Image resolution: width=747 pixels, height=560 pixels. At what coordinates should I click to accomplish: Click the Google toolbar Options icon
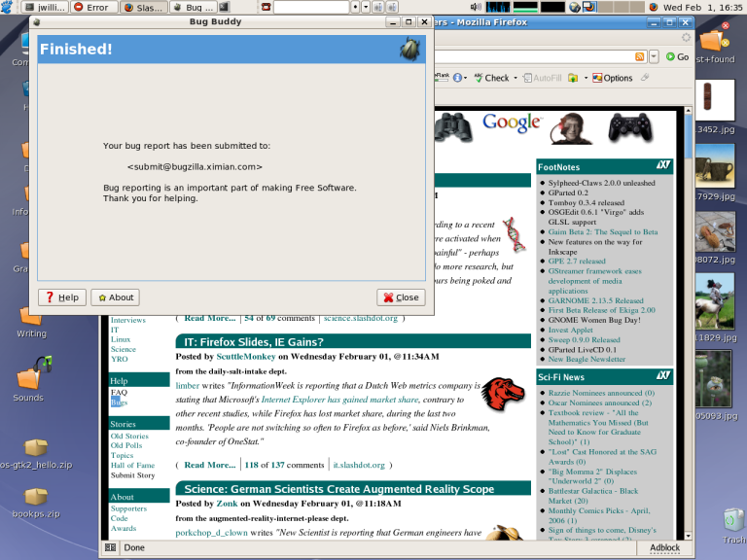[x=597, y=78]
